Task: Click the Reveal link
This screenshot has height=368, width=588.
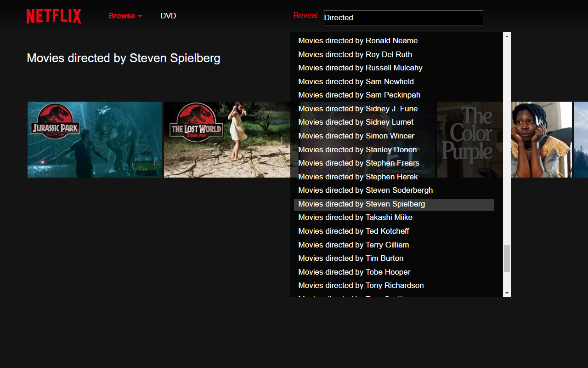Action: point(305,15)
